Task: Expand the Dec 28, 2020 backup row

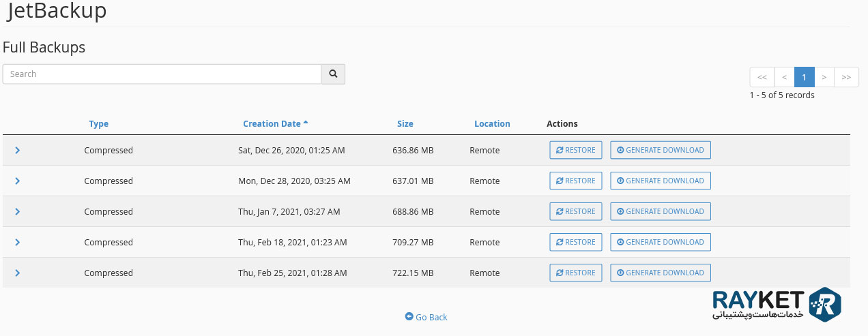Action: 17,181
